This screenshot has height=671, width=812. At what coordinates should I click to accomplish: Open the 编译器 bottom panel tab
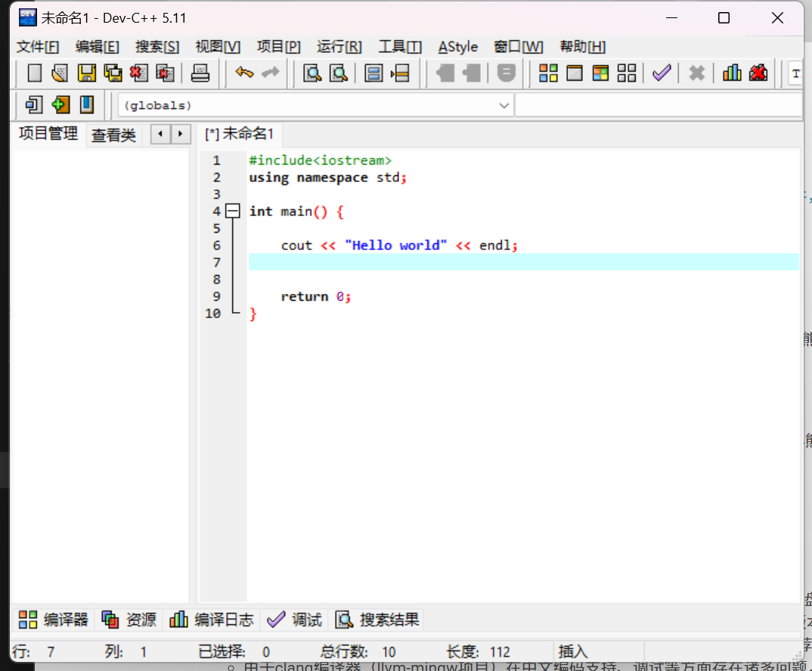point(54,619)
